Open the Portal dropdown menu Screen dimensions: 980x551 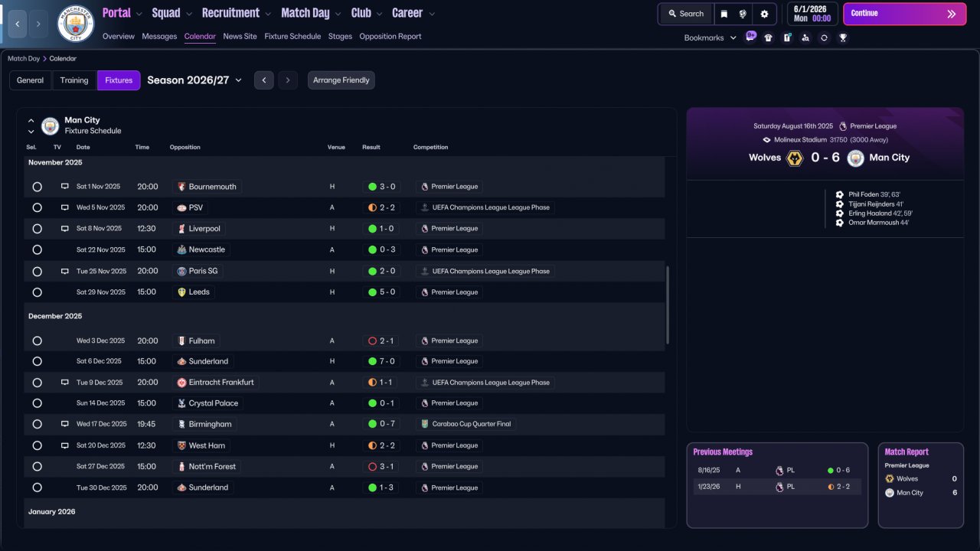(x=122, y=13)
